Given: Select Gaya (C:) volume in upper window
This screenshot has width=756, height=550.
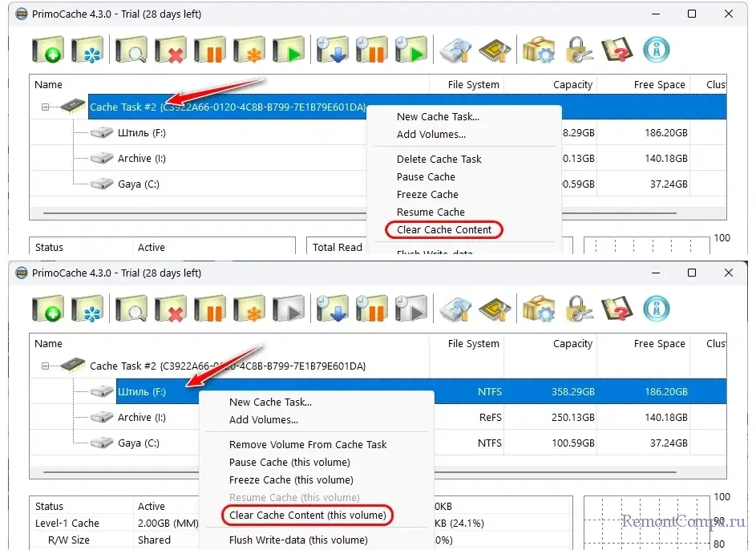Looking at the screenshot, I should (x=138, y=184).
